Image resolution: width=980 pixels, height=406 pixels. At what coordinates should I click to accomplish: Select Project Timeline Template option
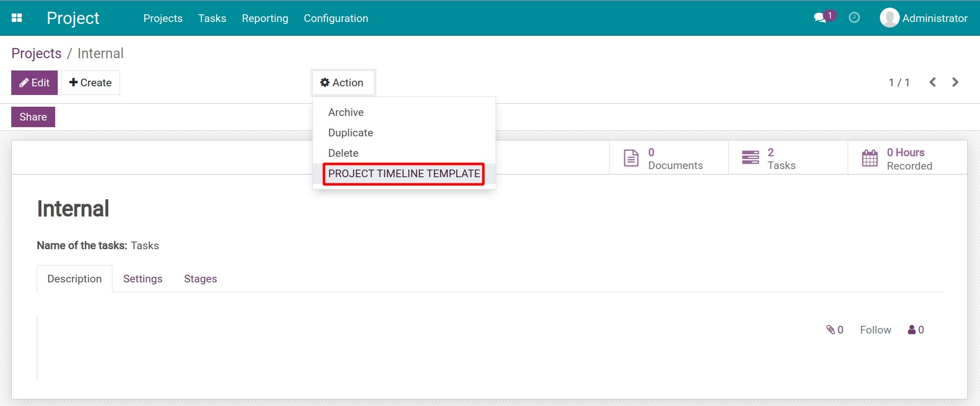pyautogui.click(x=404, y=174)
